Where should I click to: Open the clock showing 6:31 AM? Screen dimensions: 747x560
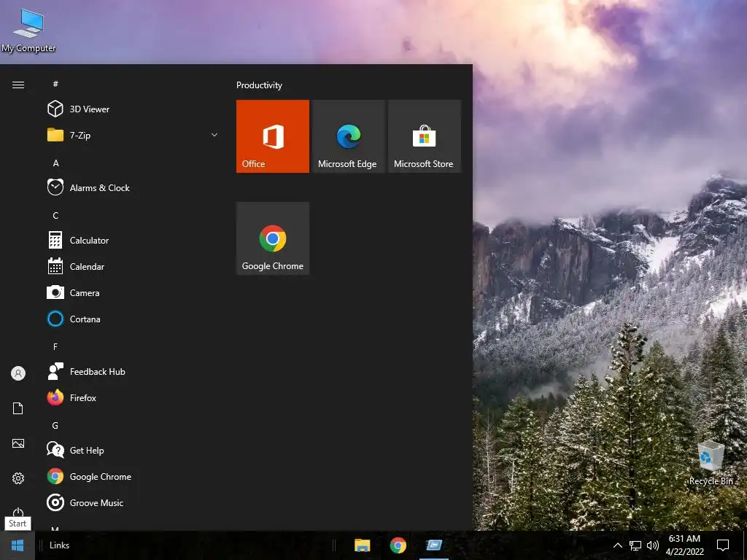click(684, 545)
